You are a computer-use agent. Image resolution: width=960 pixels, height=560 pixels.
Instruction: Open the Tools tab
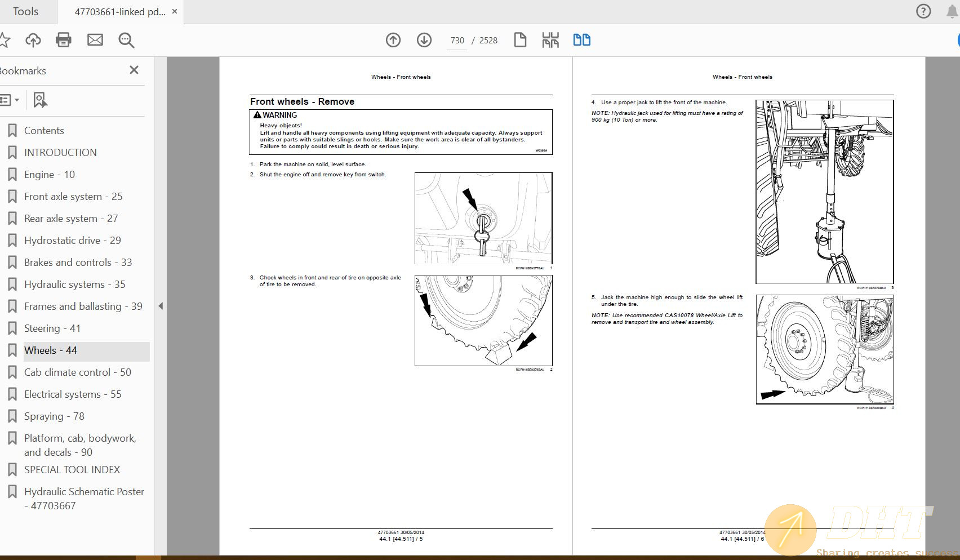tap(25, 11)
